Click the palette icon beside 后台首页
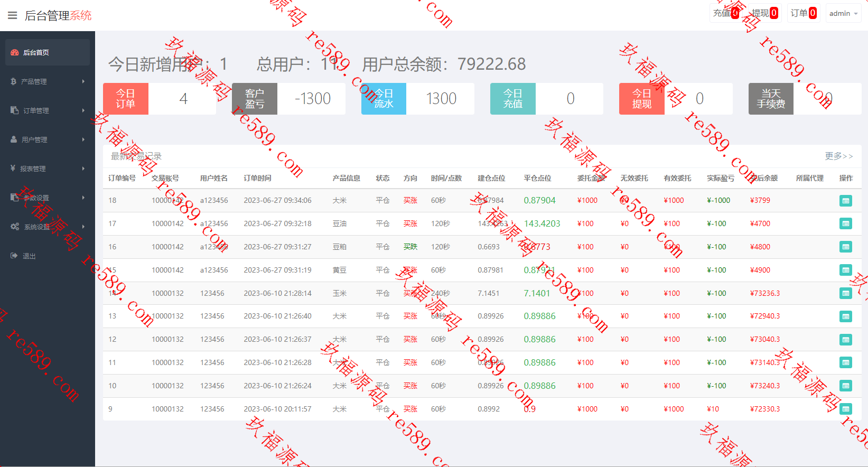The width and height of the screenshot is (868, 467). click(15, 52)
